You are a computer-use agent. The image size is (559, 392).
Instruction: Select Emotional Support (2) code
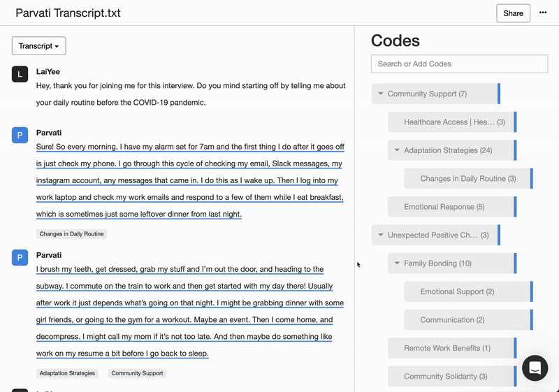tap(468, 291)
